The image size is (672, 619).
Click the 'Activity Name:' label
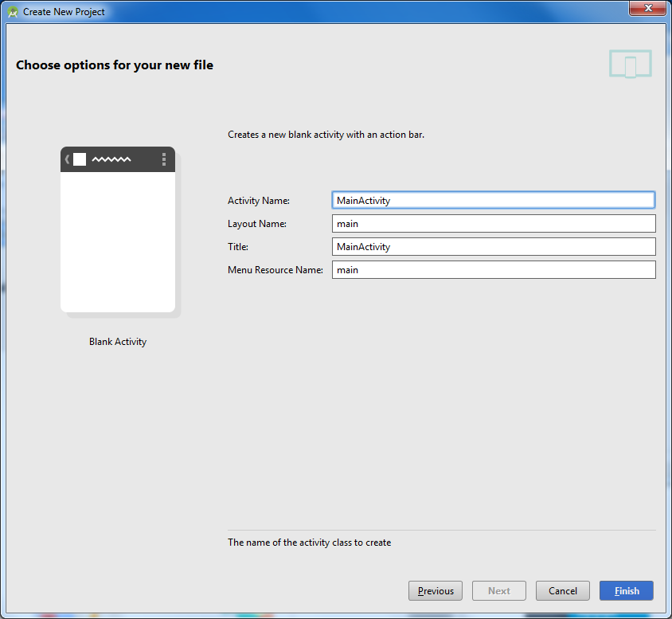pyautogui.click(x=259, y=201)
